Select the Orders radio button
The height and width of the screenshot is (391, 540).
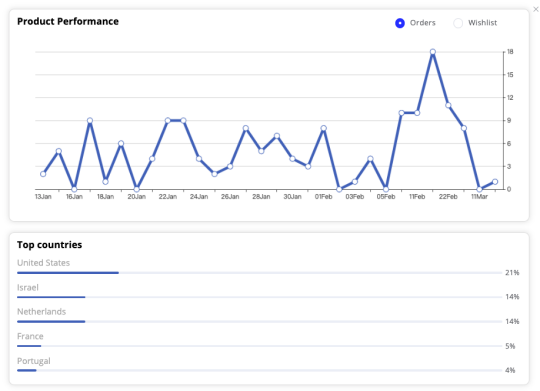point(400,23)
